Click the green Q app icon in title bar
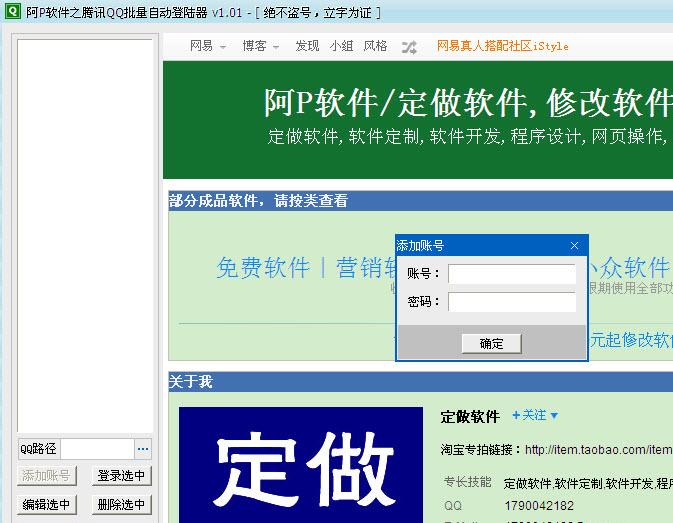This screenshot has width=673, height=523. pos(11,11)
